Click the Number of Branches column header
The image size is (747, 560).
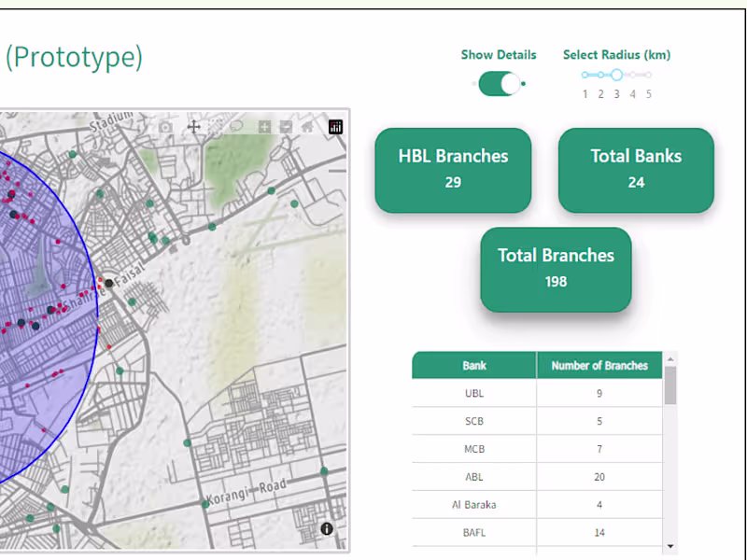coord(599,365)
